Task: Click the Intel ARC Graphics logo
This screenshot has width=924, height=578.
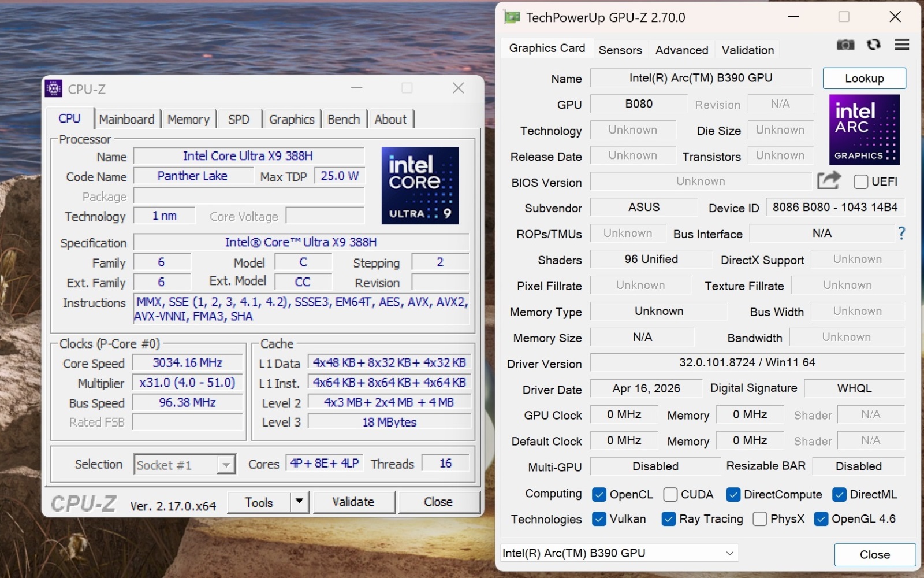Action: [865, 130]
